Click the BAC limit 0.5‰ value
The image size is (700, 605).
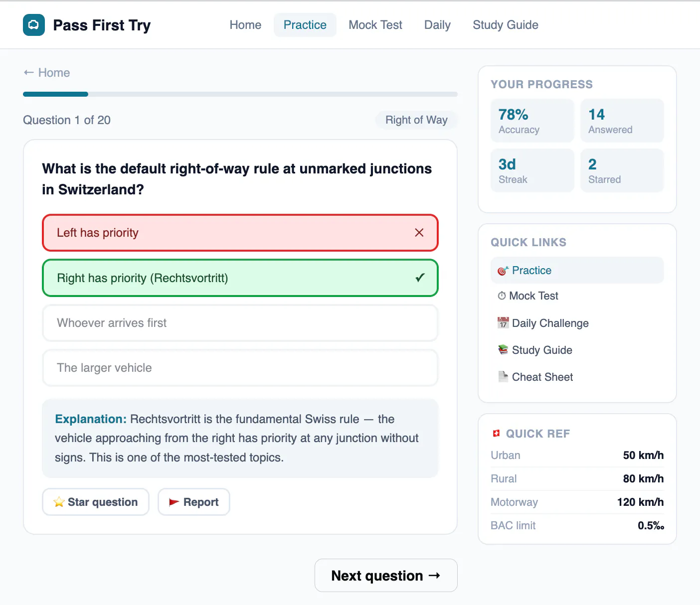651,525
